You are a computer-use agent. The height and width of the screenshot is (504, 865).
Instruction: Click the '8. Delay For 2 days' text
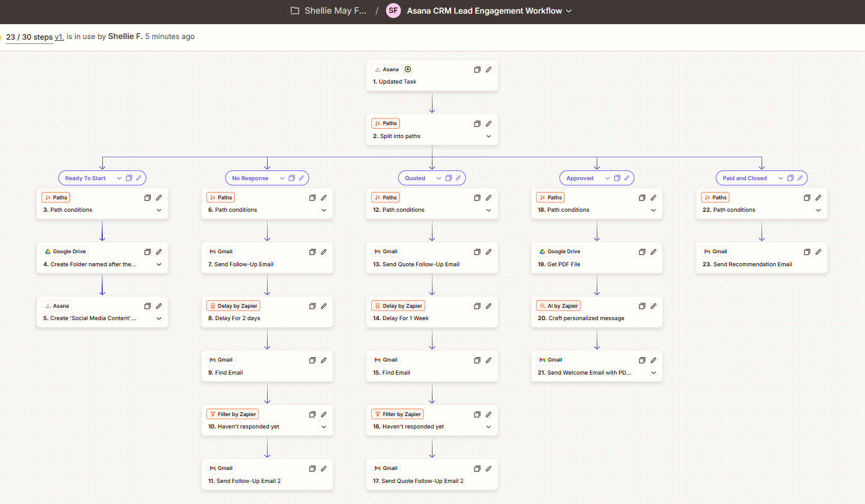click(234, 318)
